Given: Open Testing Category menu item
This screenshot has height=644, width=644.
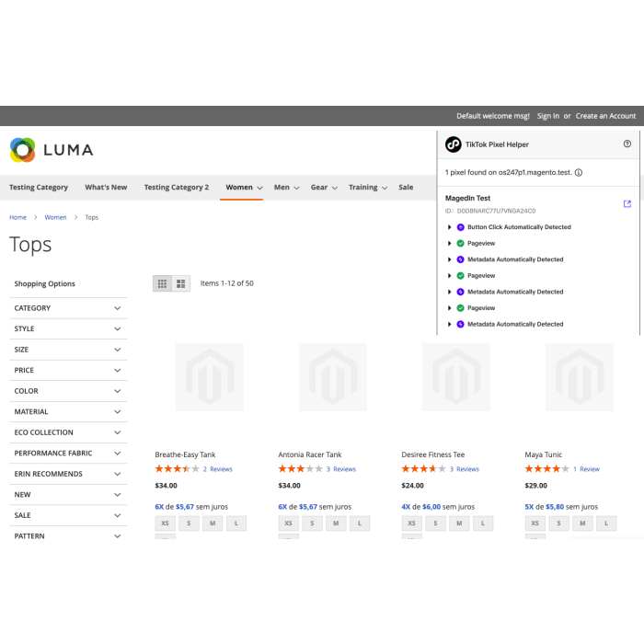Looking at the screenshot, I should point(39,188).
